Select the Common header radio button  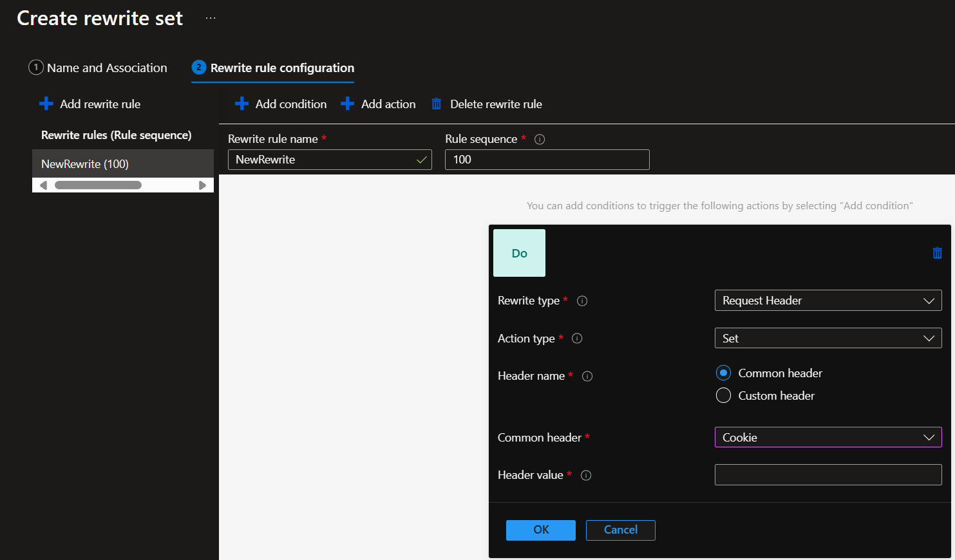click(x=723, y=373)
